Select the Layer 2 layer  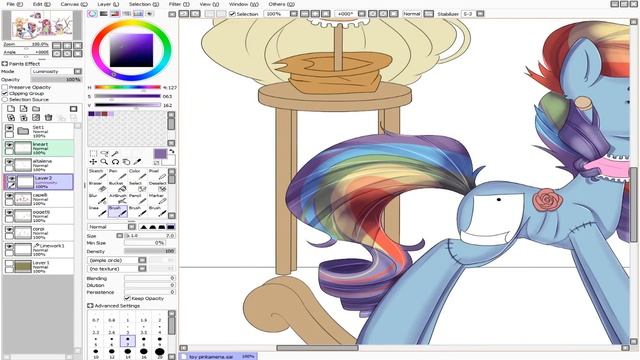(38, 182)
